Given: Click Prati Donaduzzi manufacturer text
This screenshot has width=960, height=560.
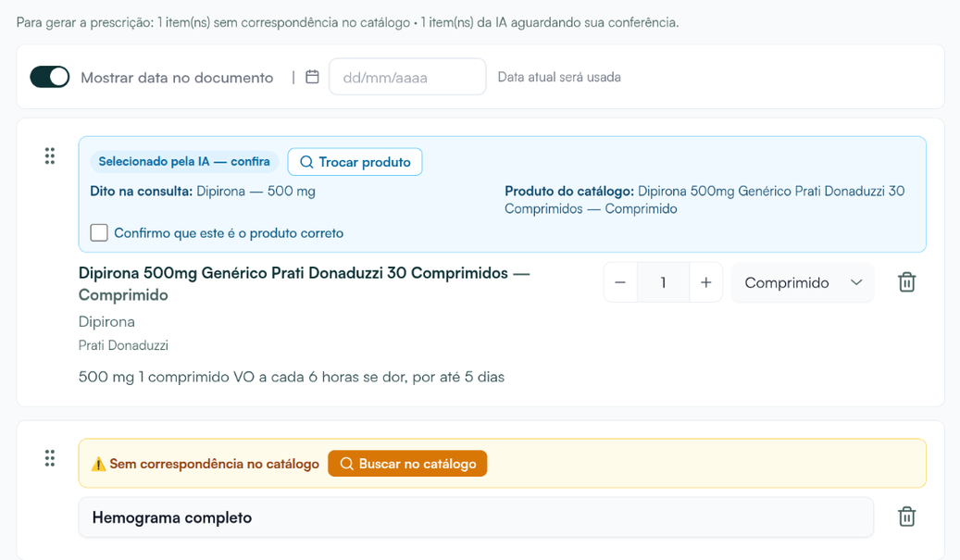Looking at the screenshot, I should (123, 345).
